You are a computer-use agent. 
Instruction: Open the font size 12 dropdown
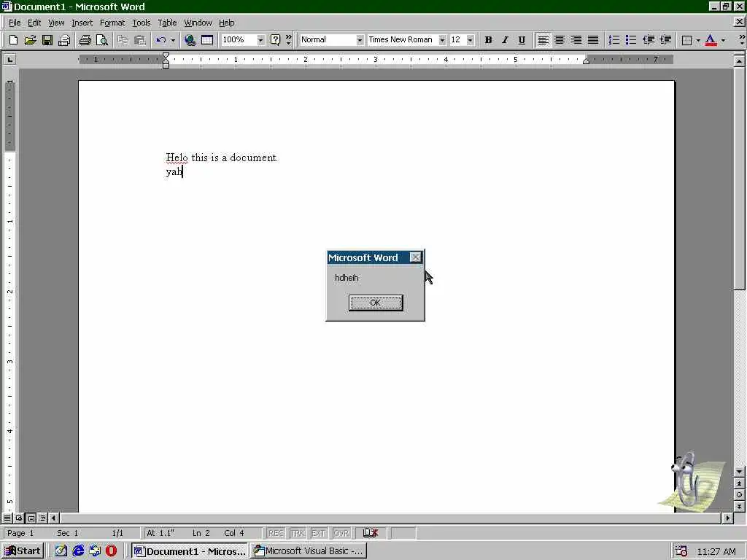471,40
